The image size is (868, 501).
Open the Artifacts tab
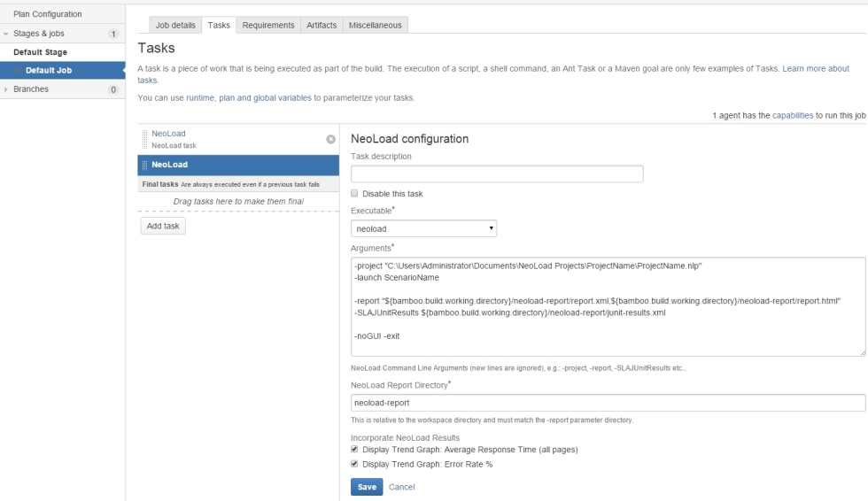322,25
